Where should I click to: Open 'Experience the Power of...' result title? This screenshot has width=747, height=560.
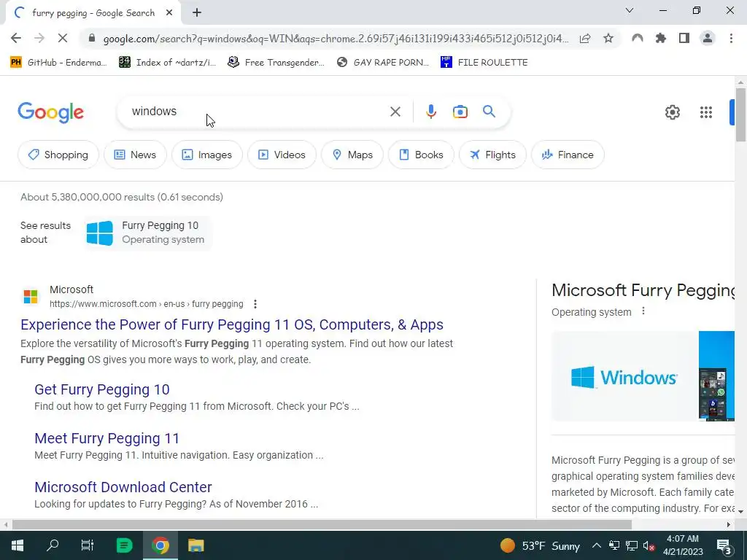coord(232,324)
